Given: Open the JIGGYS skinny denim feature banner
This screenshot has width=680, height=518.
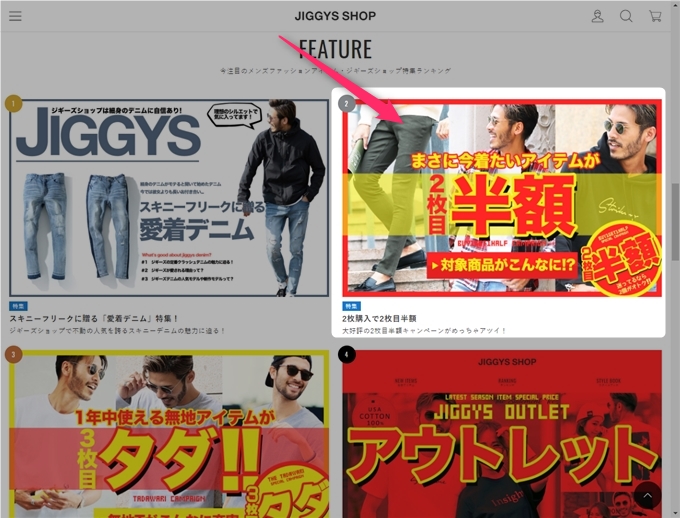Looking at the screenshot, I should click(x=169, y=198).
